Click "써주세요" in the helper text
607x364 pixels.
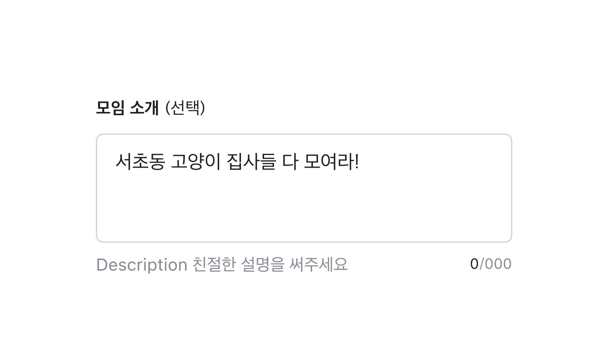point(318,265)
